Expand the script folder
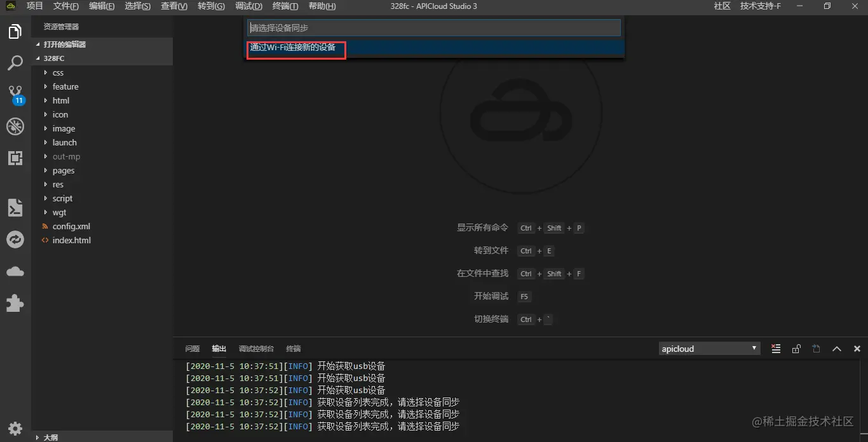 (x=102, y=198)
